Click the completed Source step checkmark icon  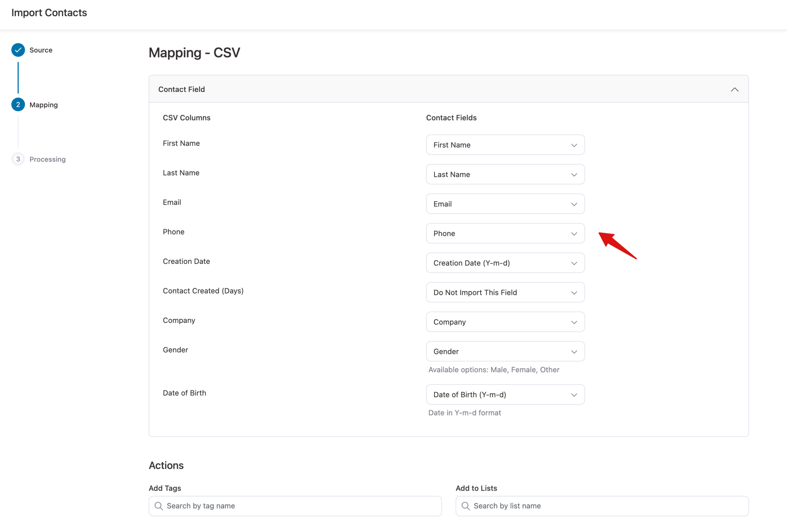[18, 50]
